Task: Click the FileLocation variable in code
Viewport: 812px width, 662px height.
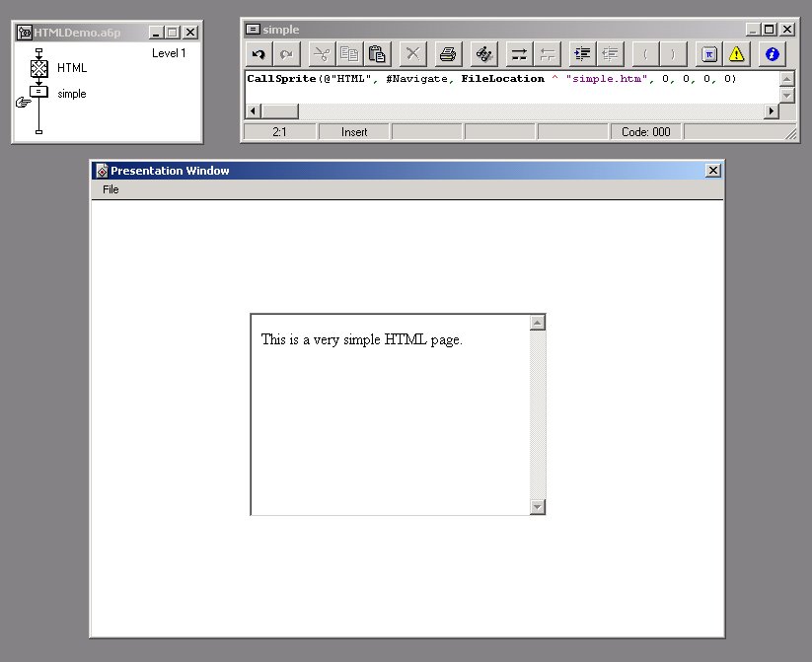Action: click(503, 79)
